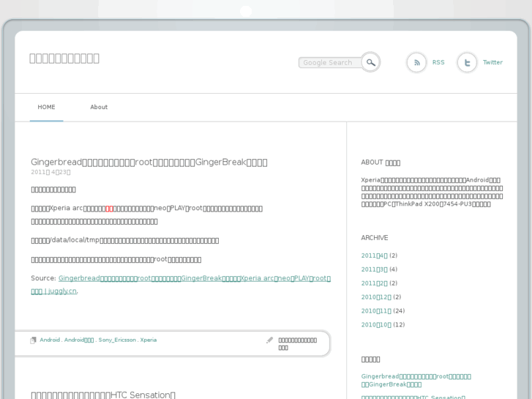The image size is (532, 399).
Task: Open the Twitter text link
Action: (x=492, y=62)
